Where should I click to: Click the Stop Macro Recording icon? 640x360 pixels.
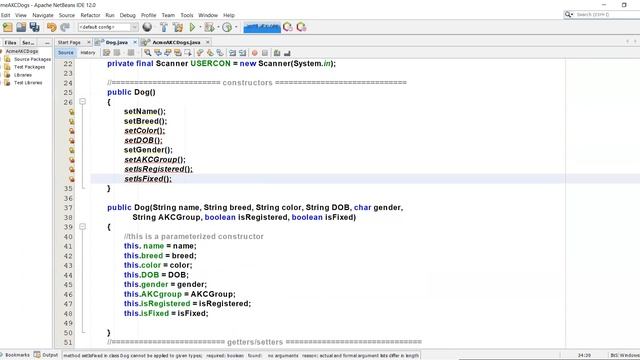(265, 53)
